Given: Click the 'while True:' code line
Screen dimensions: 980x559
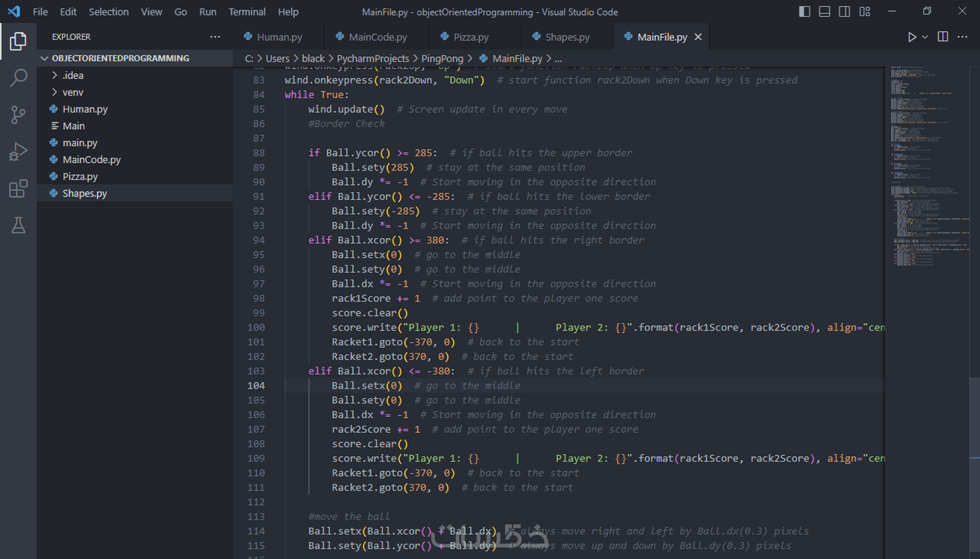Looking at the screenshot, I should pyautogui.click(x=316, y=95).
